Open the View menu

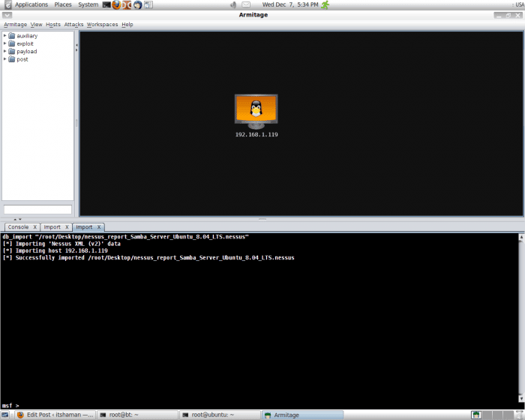pyautogui.click(x=36, y=25)
